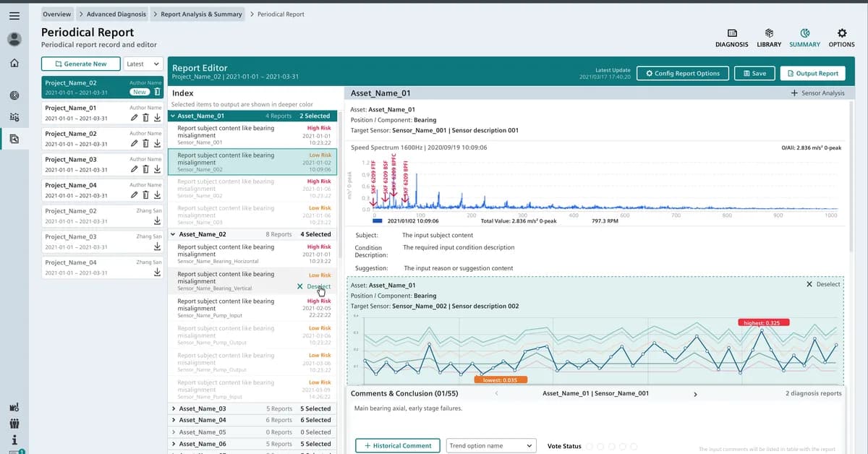Open the OPTIONS settings gear
Viewport: 868px width, 454px height.
tap(841, 38)
